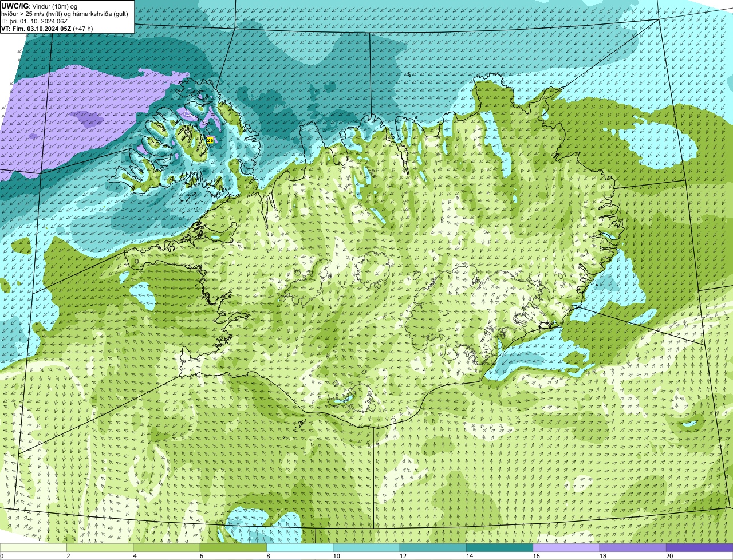Click the 2–4 m/s light green swatch

[100, 547]
